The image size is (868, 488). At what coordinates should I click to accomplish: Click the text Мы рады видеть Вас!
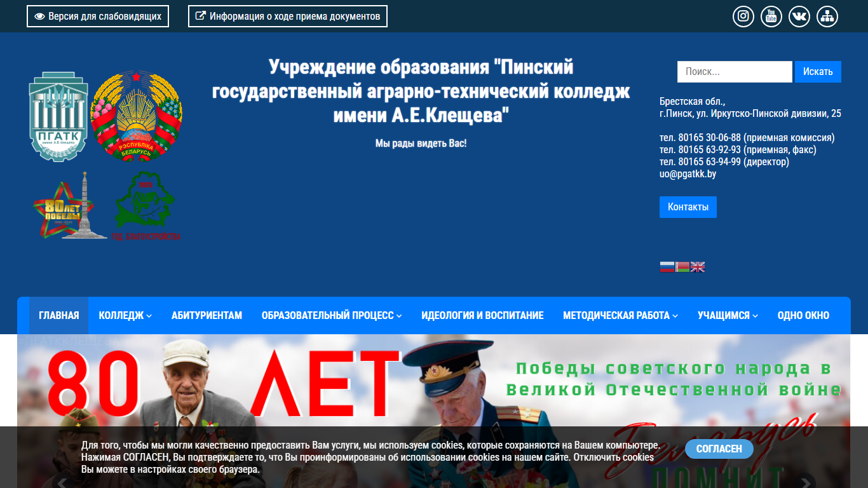[x=421, y=144]
